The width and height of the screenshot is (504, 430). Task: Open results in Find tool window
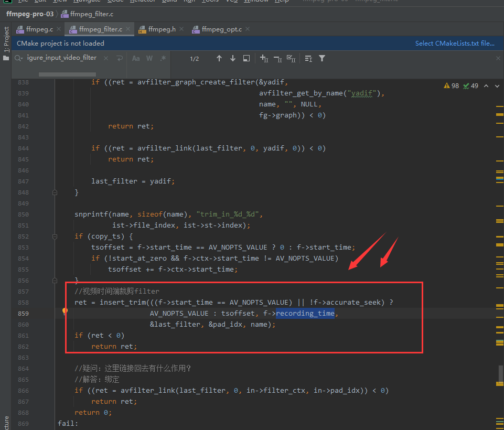pyautogui.click(x=308, y=59)
